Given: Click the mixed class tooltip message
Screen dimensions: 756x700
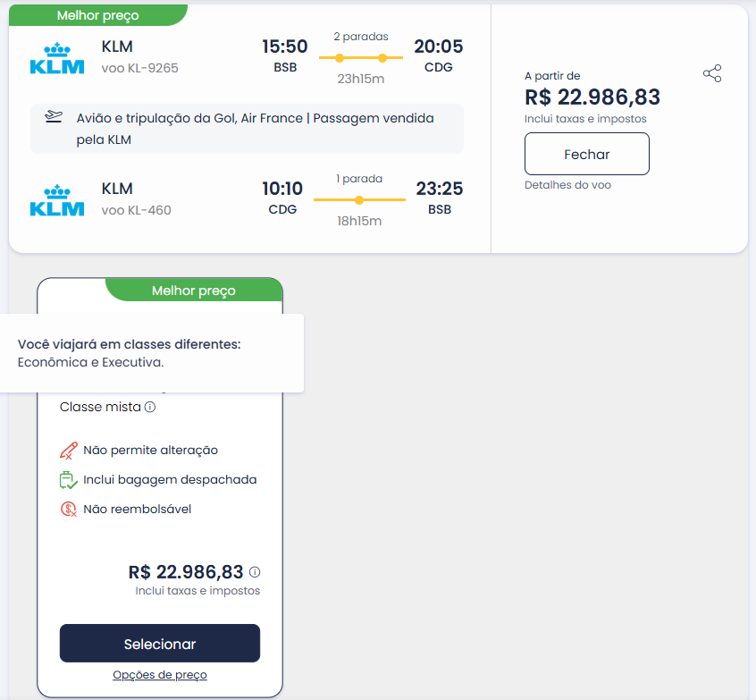Looking at the screenshot, I should pyautogui.click(x=130, y=353).
